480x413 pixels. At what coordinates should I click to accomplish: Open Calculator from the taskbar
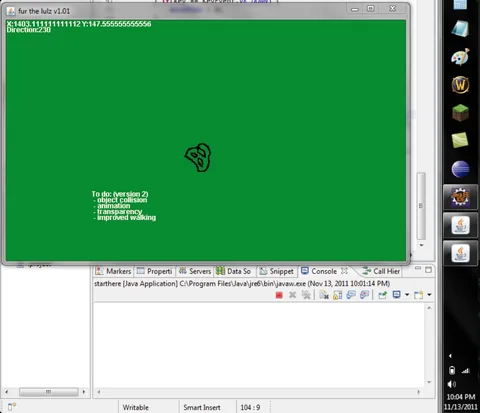(460, 5)
